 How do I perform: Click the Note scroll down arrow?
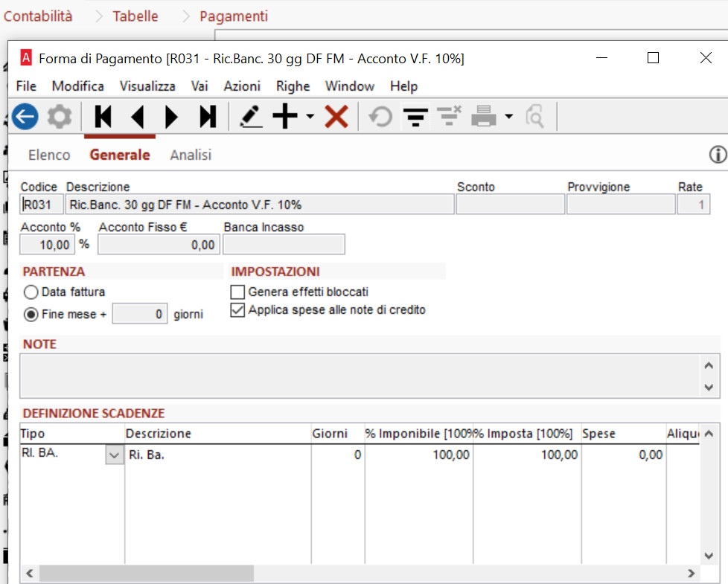pyautogui.click(x=709, y=387)
